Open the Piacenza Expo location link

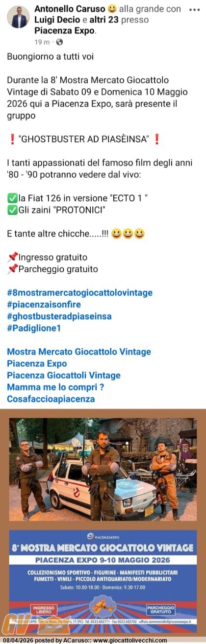point(65,31)
